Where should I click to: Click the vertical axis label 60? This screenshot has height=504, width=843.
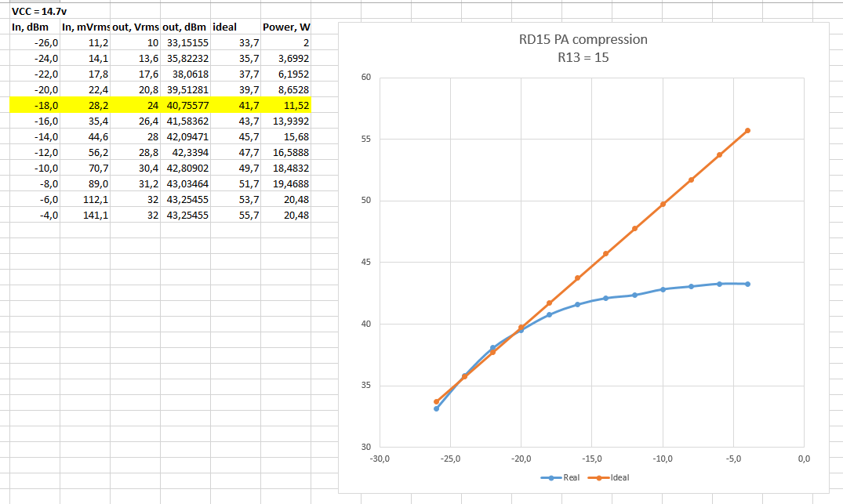(366, 78)
